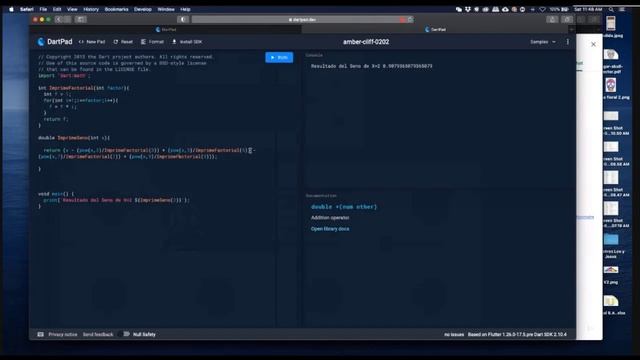Select the 'floral 2.png' desktop file icon
Screen dimensions: 640x360
point(611,85)
